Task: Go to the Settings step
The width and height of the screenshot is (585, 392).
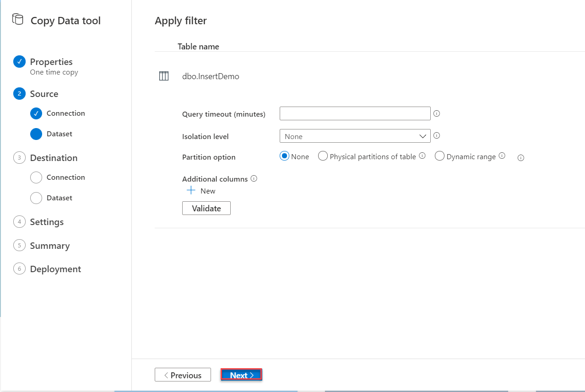Action: pos(46,222)
